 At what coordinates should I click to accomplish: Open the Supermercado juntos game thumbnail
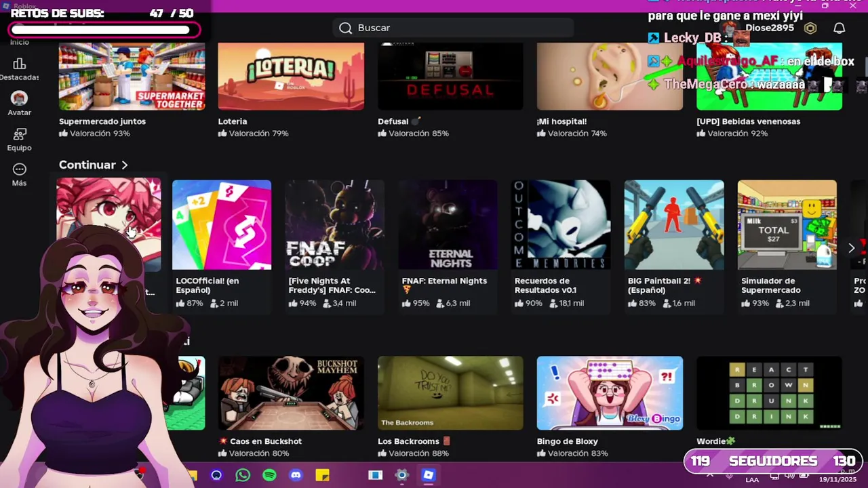pos(132,76)
